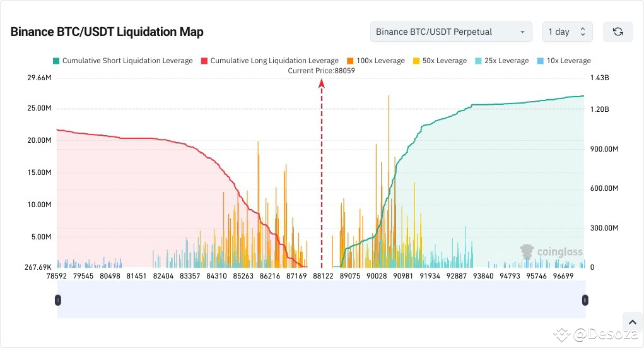Click the 1.20B right axis label
This screenshot has width=644, height=348.
click(x=600, y=109)
